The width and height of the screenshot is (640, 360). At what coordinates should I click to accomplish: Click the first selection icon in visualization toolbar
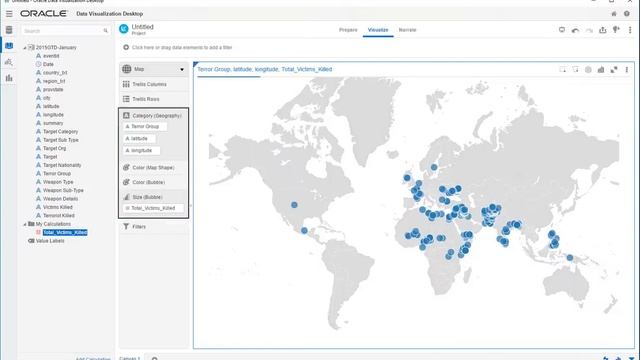[562, 70]
